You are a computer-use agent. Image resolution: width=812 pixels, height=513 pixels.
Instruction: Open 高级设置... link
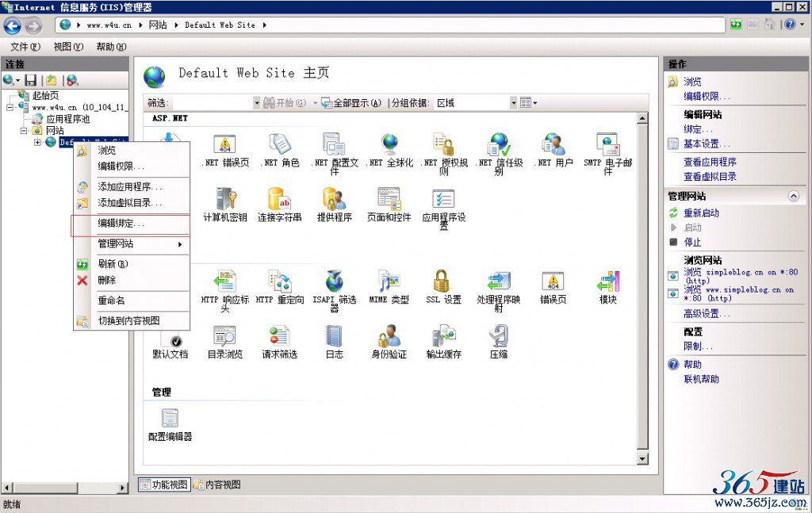click(x=707, y=314)
